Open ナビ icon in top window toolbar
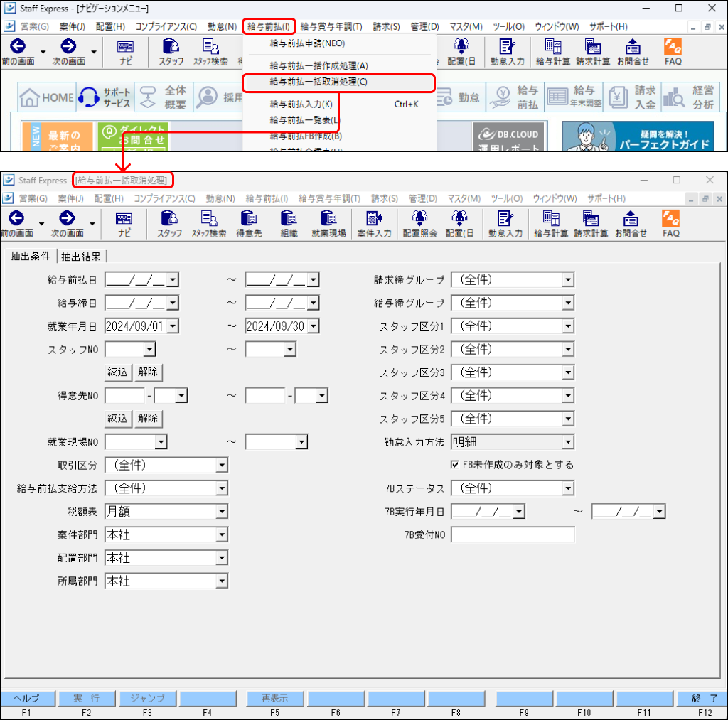Image resolution: width=728 pixels, height=720 pixels. (125, 52)
